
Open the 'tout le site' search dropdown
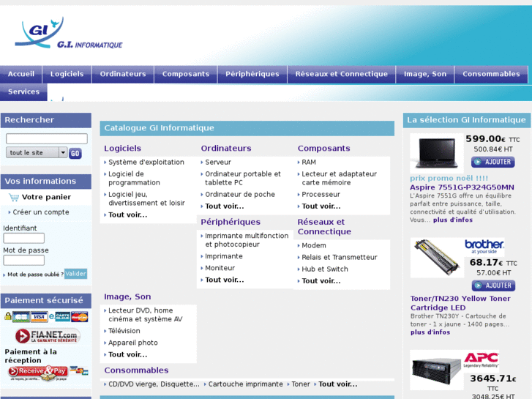pos(37,153)
